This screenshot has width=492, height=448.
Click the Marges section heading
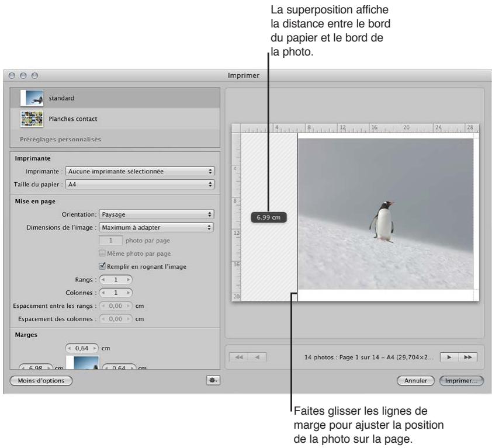26,335
